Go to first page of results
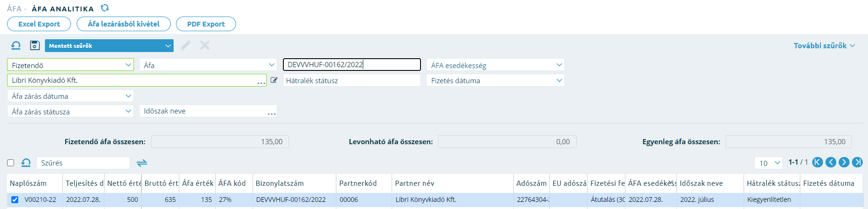 [x=817, y=162]
